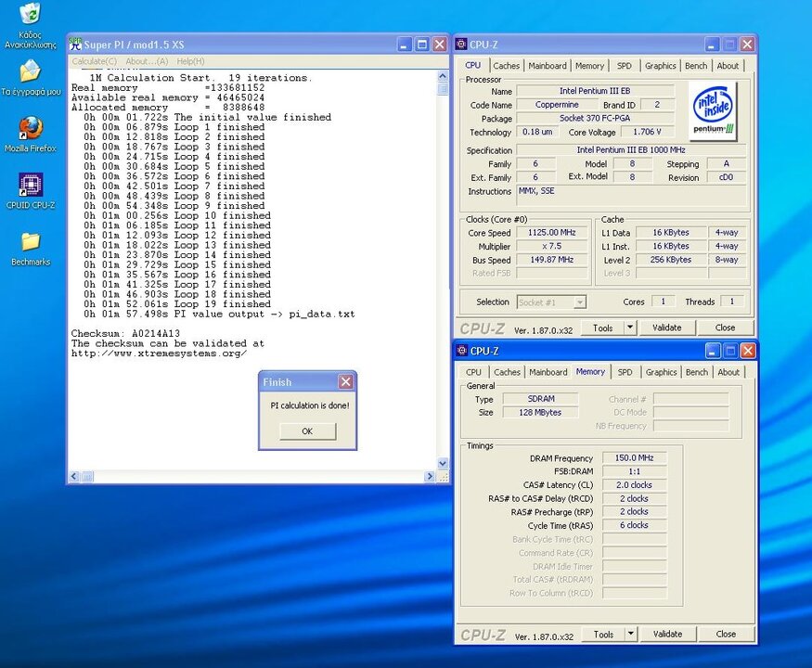Minimize the Super PI window
The width and height of the screenshot is (812, 668).
tap(405, 45)
